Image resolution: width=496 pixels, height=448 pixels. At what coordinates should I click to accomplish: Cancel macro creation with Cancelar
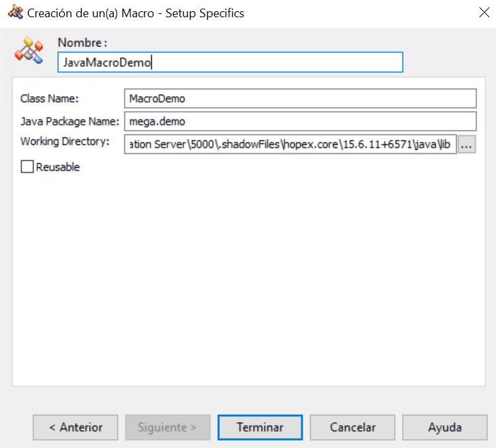point(352,427)
